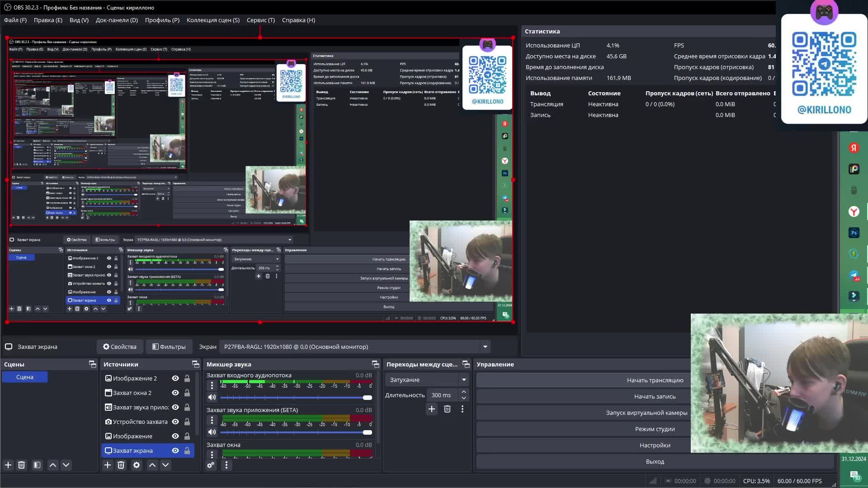
Task: Add a new source with plus icon
Action: [108, 465]
